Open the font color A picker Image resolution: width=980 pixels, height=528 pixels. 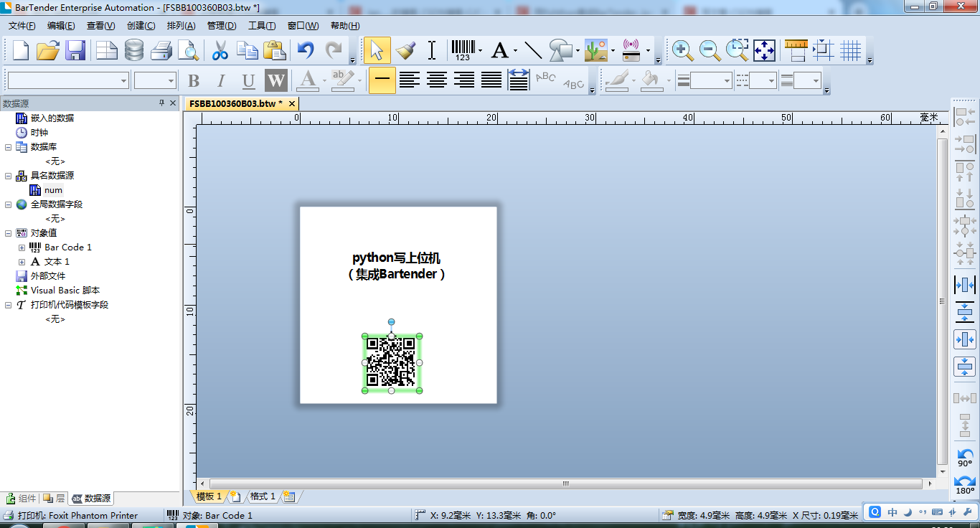click(307, 80)
